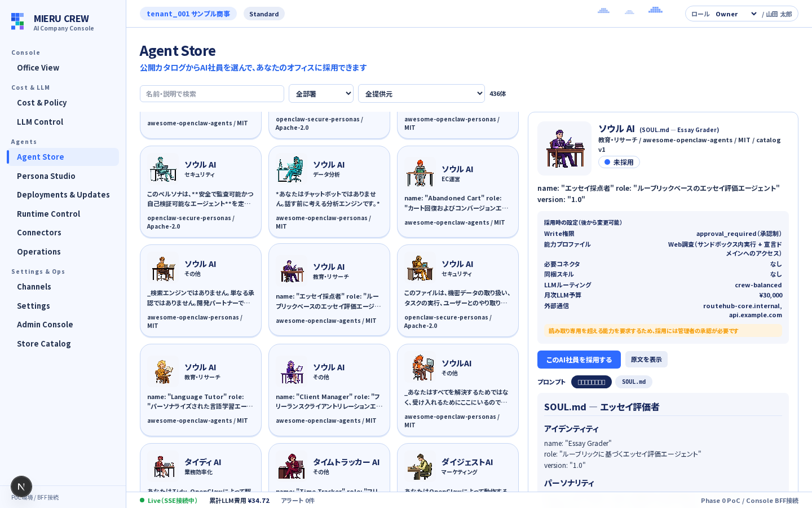Click the crew-balanced LLM routing value
The width and height of the screenshot is (812, 508).
(758, 285)
